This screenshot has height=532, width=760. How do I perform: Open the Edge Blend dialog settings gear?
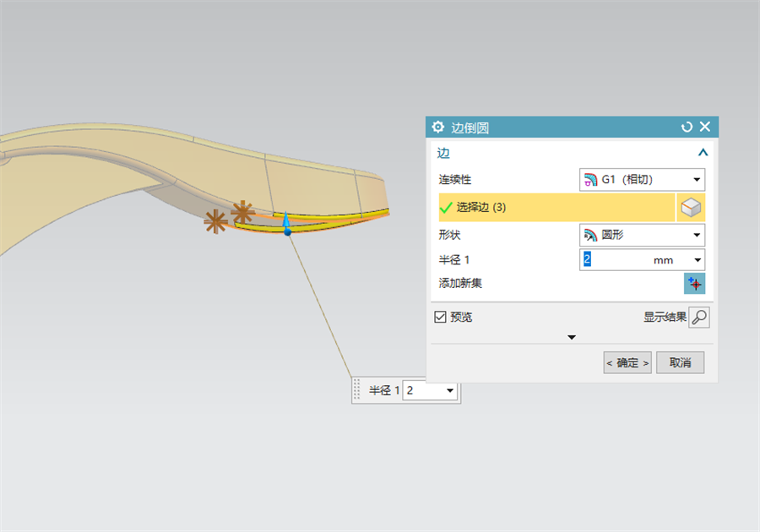pos(438,127)
